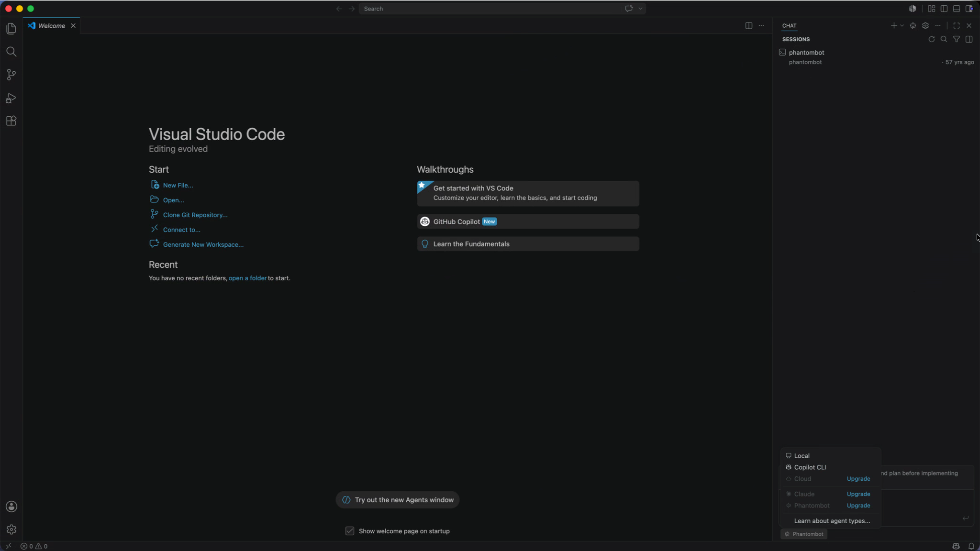The image size is (980, 551).
Task: Open chat settings gear in Chat header
Action: click(925, 26)
